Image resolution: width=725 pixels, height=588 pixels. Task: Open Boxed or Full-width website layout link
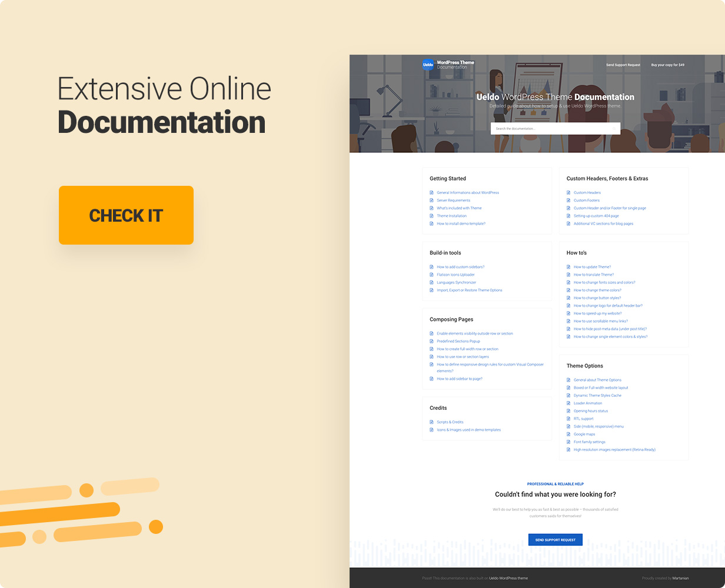click(x=601, y=387)
